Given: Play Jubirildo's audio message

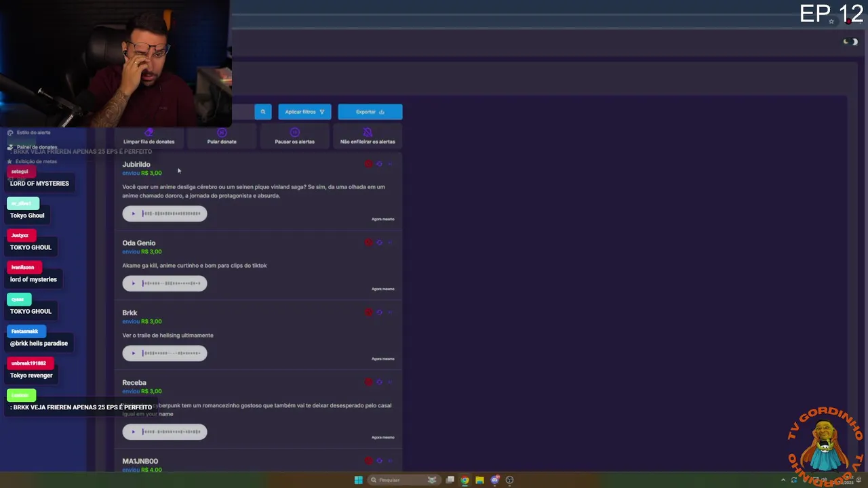Looking at the screenshot, I should tap(133, 213).
